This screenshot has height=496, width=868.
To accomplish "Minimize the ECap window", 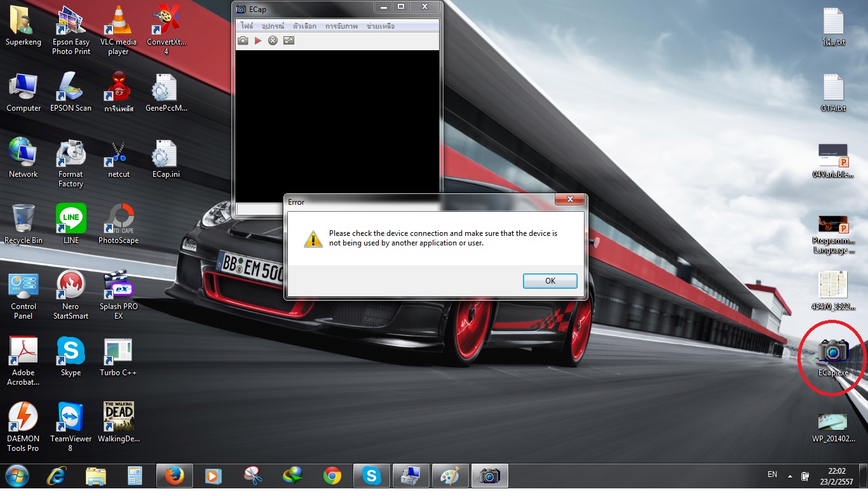I will click(383, 7).
